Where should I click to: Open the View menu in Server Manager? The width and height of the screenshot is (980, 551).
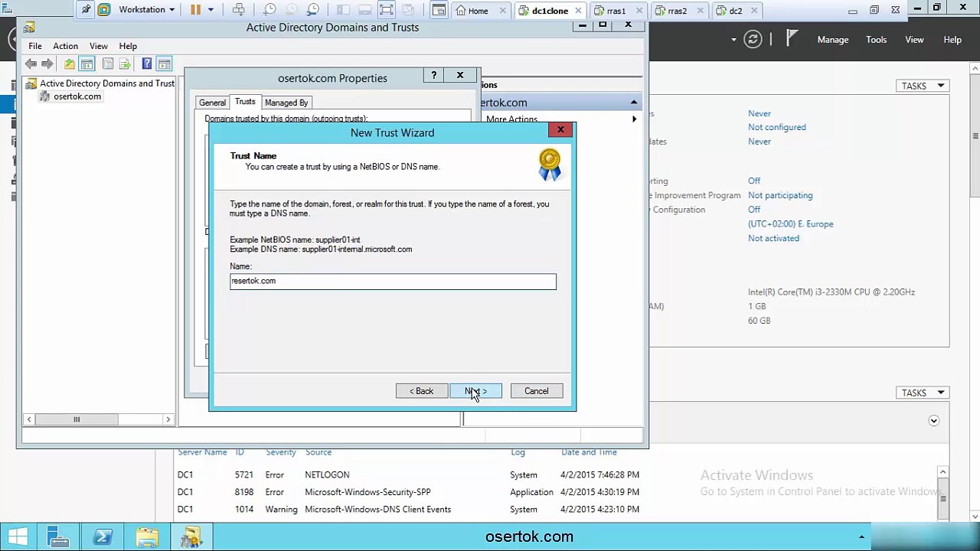pyautogui.click(x=914, y=40)
